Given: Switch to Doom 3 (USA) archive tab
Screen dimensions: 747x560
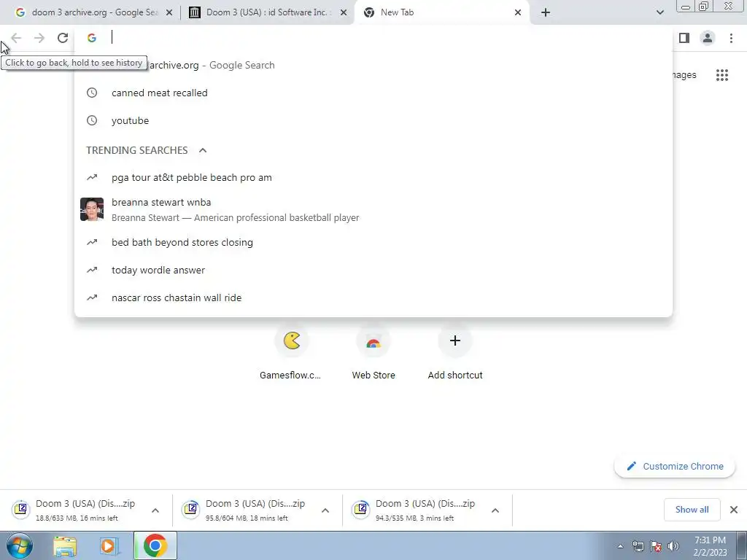Looking at the screenshot, I should [x=267, y=12].
